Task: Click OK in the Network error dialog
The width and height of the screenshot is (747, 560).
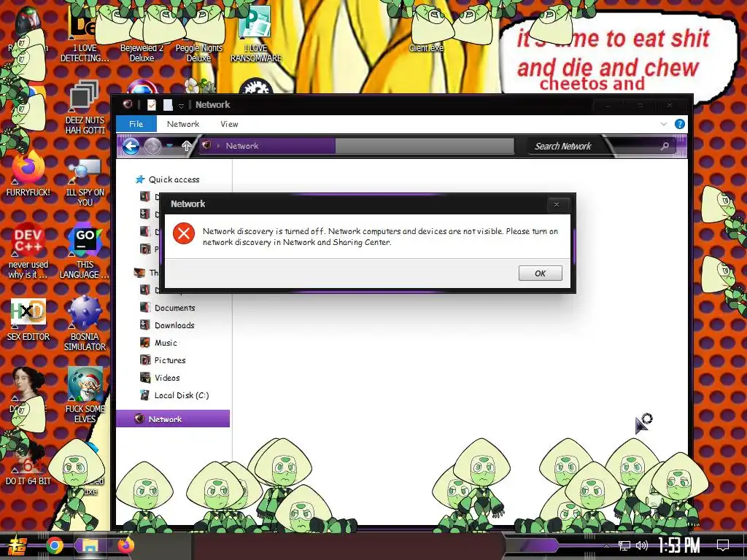Action: 541,273
